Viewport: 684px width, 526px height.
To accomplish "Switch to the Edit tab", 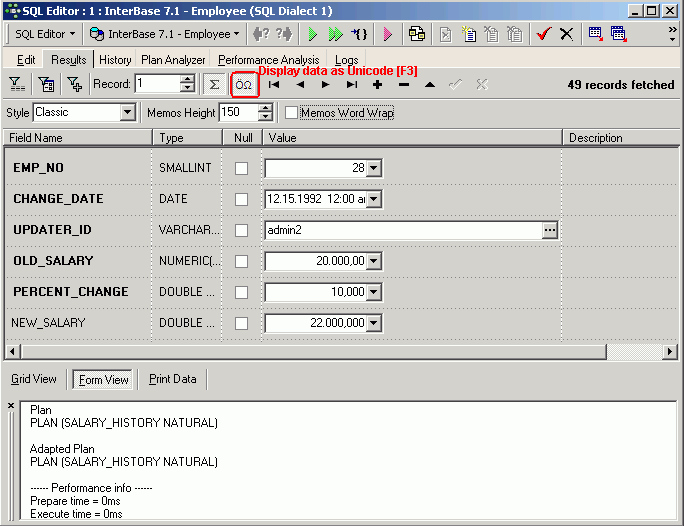I will pyautogui.click(x=26, y=60).
